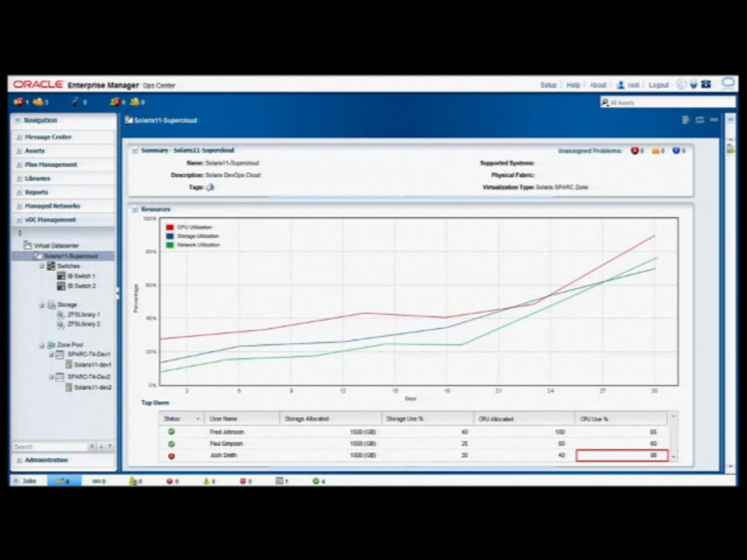Click the CPU Use % column header
The height and width of the screenshot is (560, 747).
tap(622, 419)
